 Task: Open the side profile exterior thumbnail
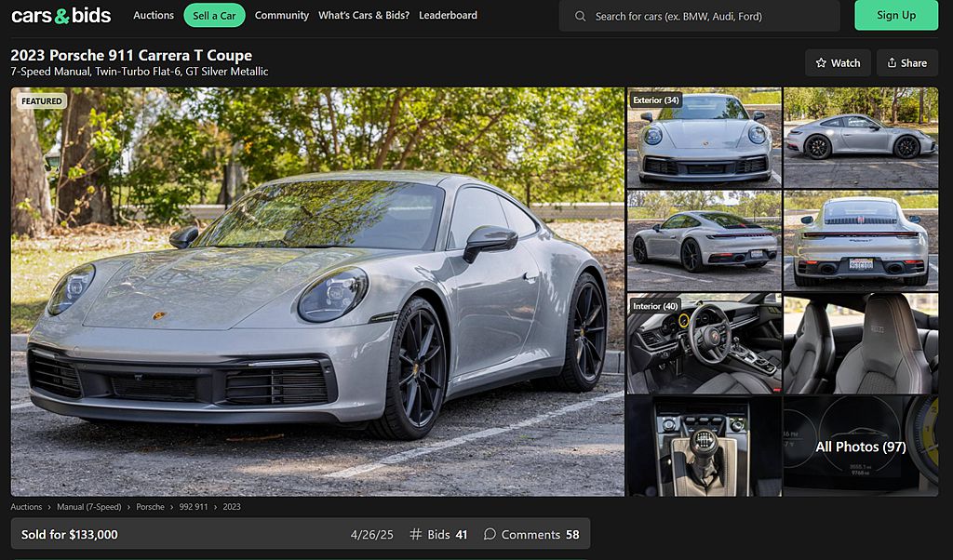(861, 138)
